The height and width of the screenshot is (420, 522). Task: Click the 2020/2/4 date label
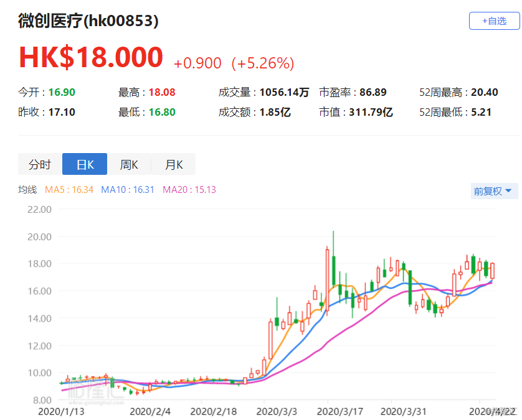pyautogui.click(x=150, y=412)
